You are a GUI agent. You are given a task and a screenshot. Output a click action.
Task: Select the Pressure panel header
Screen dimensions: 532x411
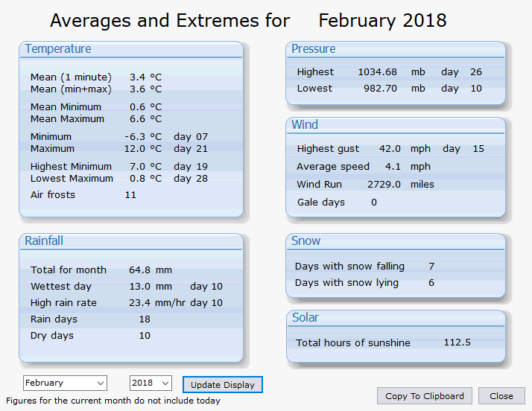[314, 49]
